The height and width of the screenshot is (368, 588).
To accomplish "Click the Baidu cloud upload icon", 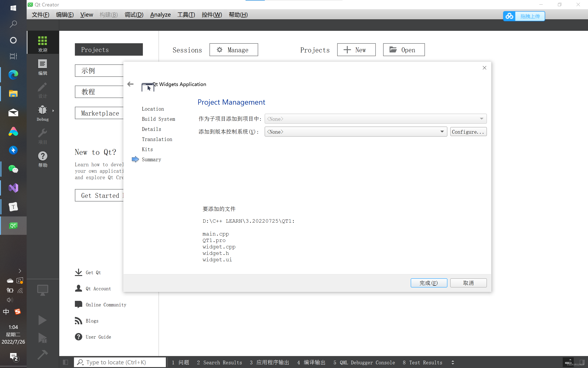I will (509, 16).
